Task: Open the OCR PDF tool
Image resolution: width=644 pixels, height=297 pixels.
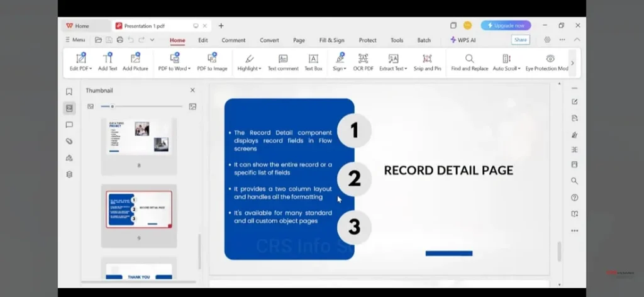Action: coord(363,62)
